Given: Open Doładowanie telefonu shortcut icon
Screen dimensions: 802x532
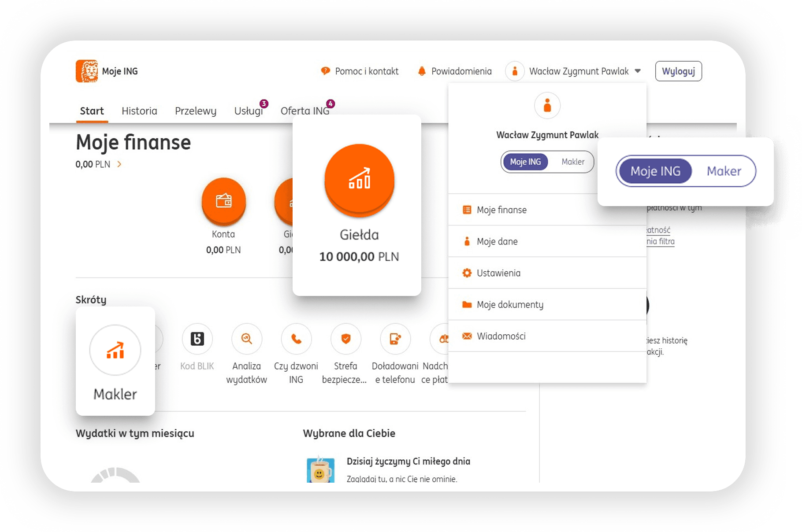Looking at the screenshot, I should coord(395,339).
